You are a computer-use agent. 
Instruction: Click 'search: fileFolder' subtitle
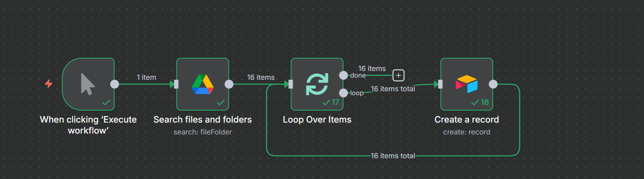click(202, 132)
